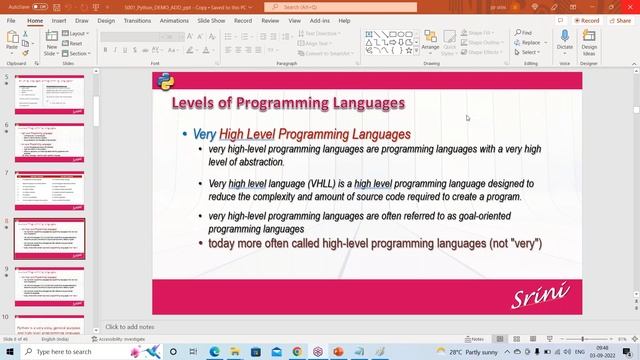This screenshot has height=360, width=640.
Task: Click Windows taskbar search box
Action: [91, 351]
